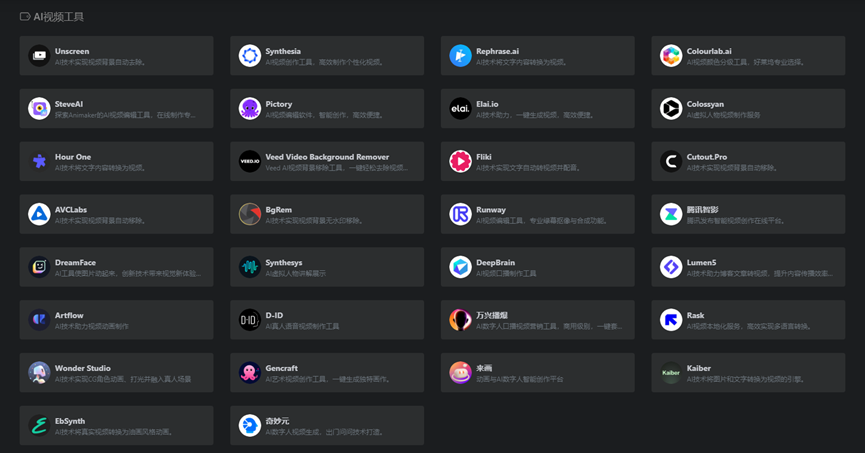Open the Colossyan title link
Image resolution: width=865 pixels, height=453 pixels.
click(x=705, y=104)
